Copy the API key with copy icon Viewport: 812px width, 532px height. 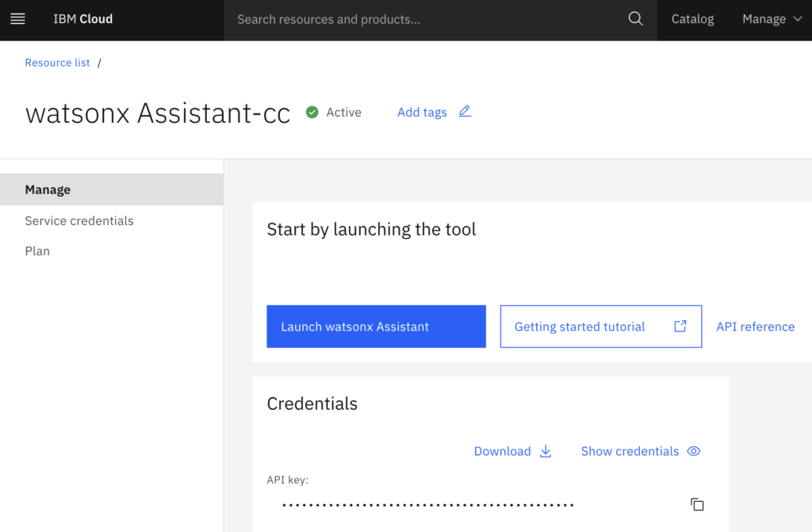697,504
